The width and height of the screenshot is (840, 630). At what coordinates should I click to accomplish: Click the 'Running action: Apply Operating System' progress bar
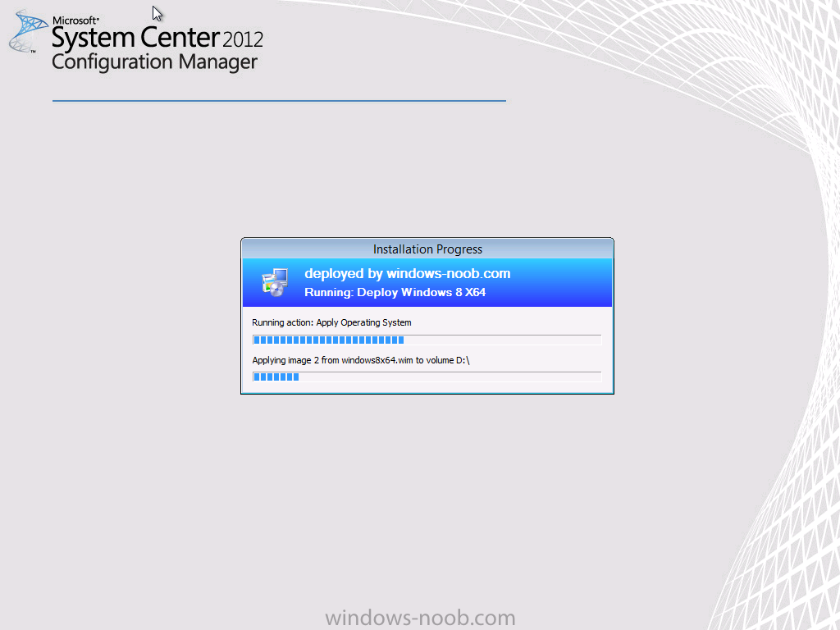[x=427, y=340]
